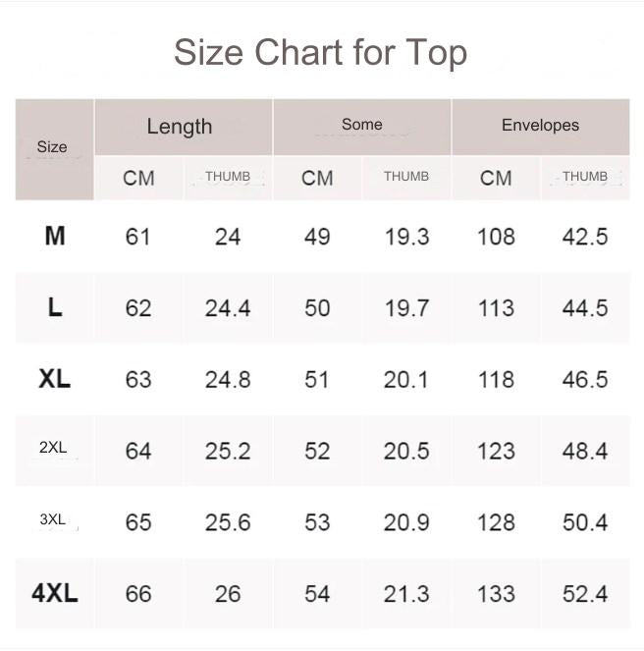644x651 pixels.
Task: Click the 108 value in M row
Action: [496, 237]
